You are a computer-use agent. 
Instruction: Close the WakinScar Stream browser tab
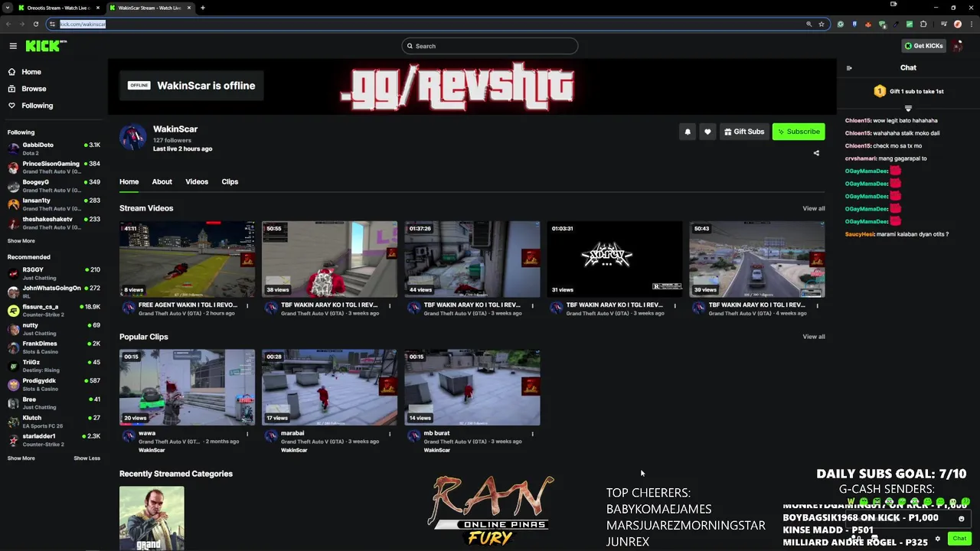coord(189,8)
